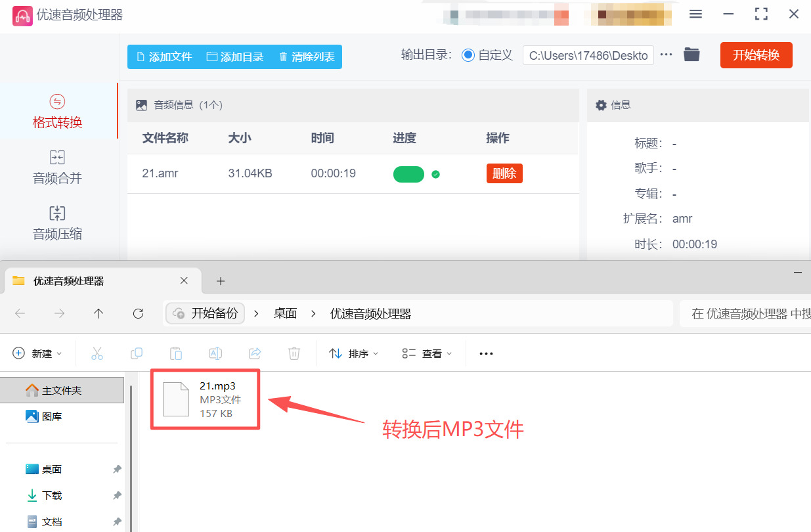Click 删除 to remove 21.amr
Viewport: 811px width, 532px height.
[x=504, y=173]
